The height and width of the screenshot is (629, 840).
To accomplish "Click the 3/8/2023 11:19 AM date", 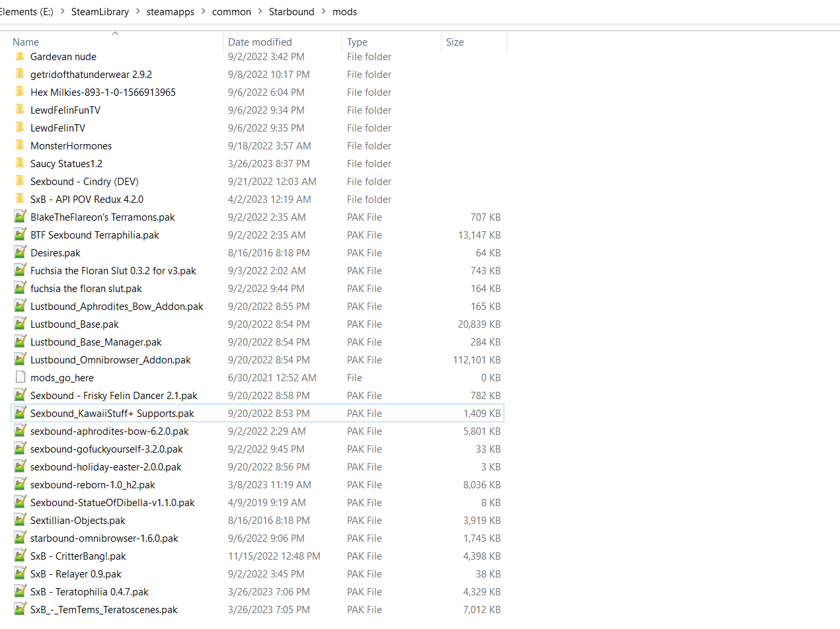I will pyautogui.click(x=270, y=484).
